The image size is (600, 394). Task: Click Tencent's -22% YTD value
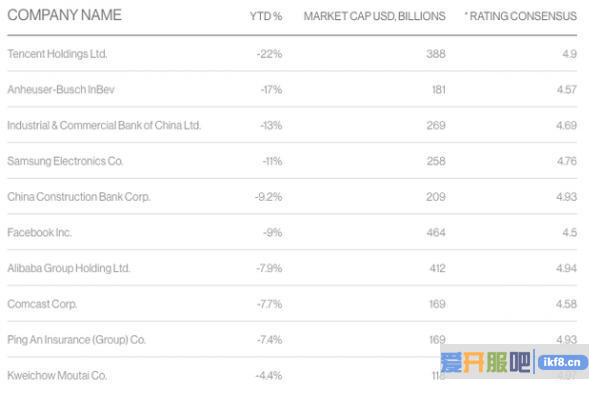269,54
